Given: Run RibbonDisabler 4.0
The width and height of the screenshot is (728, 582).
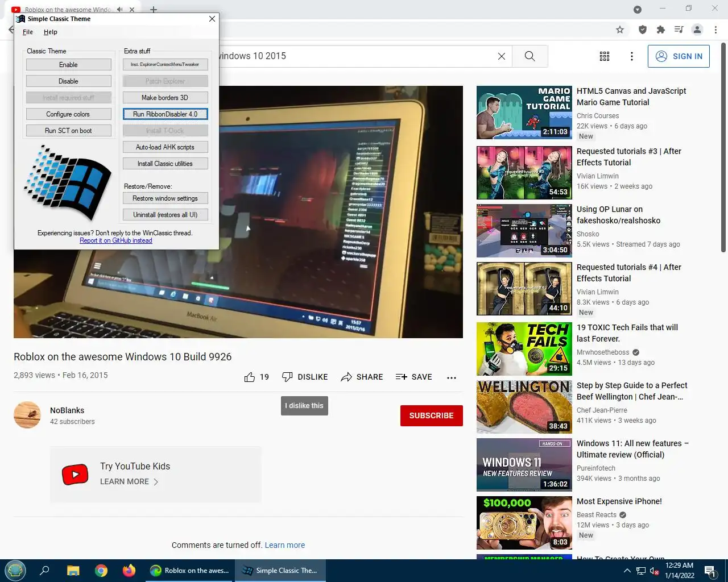Looking at the screenshot, I should coord(165,114).
